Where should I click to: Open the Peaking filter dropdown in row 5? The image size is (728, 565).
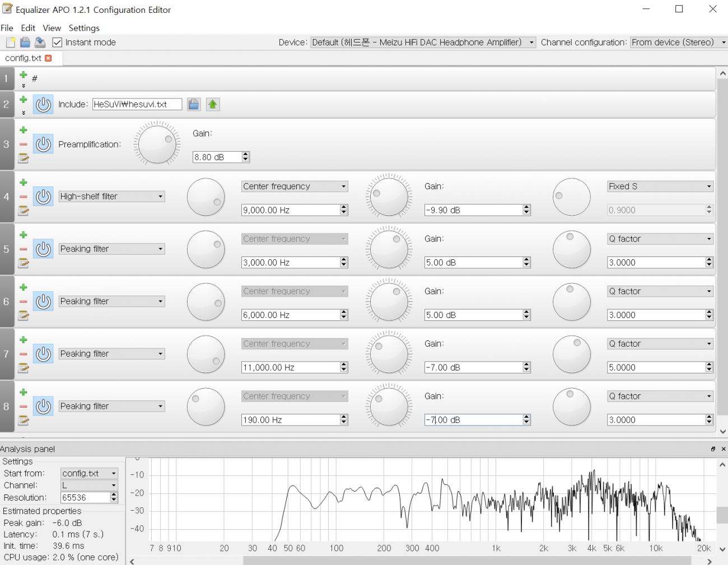click(111, 249)
